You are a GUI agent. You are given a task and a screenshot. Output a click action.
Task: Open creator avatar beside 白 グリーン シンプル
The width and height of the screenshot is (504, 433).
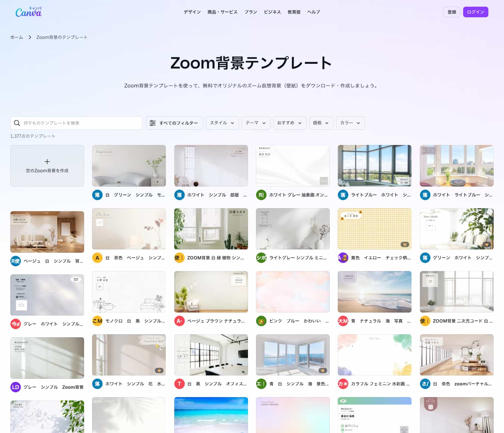97,195
